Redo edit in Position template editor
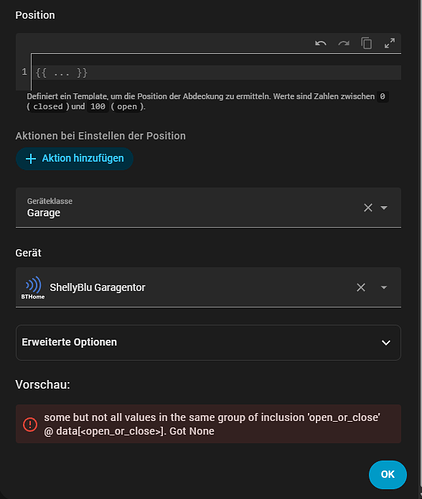The height and width of the screenshot is (499, 422). click(344, 43)
